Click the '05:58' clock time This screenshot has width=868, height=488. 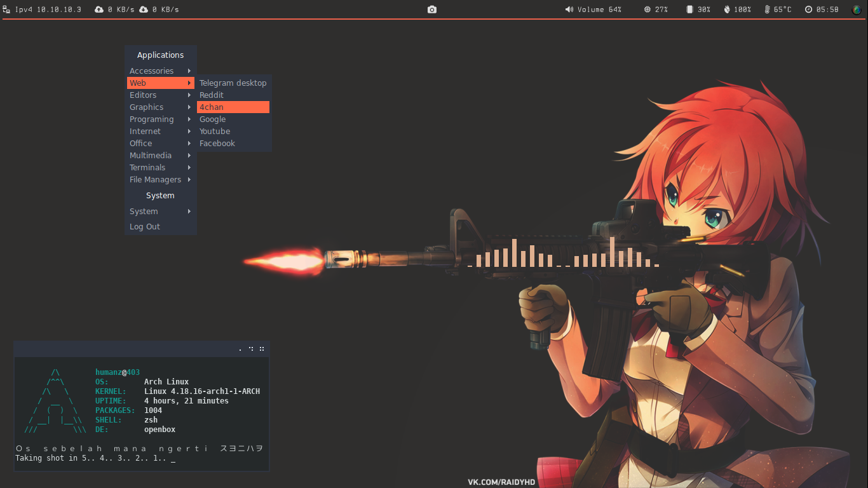827,10
